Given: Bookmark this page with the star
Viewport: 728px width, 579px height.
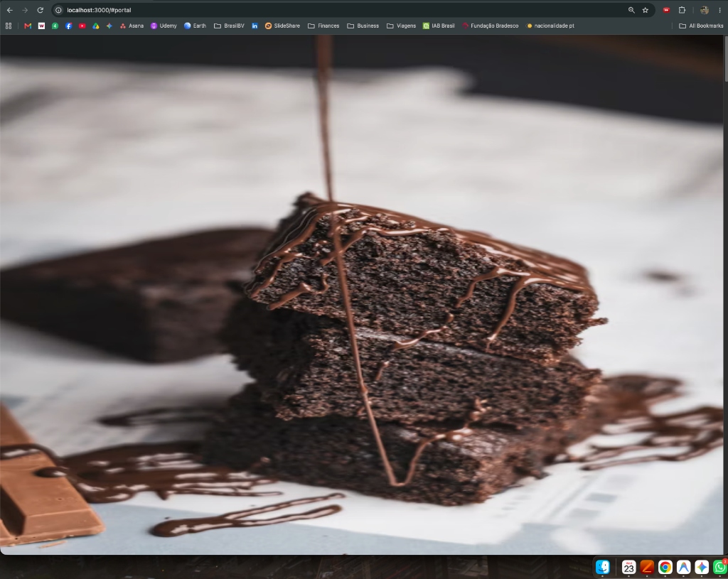Looking at the screenshot, I should [x=646, y=10].
